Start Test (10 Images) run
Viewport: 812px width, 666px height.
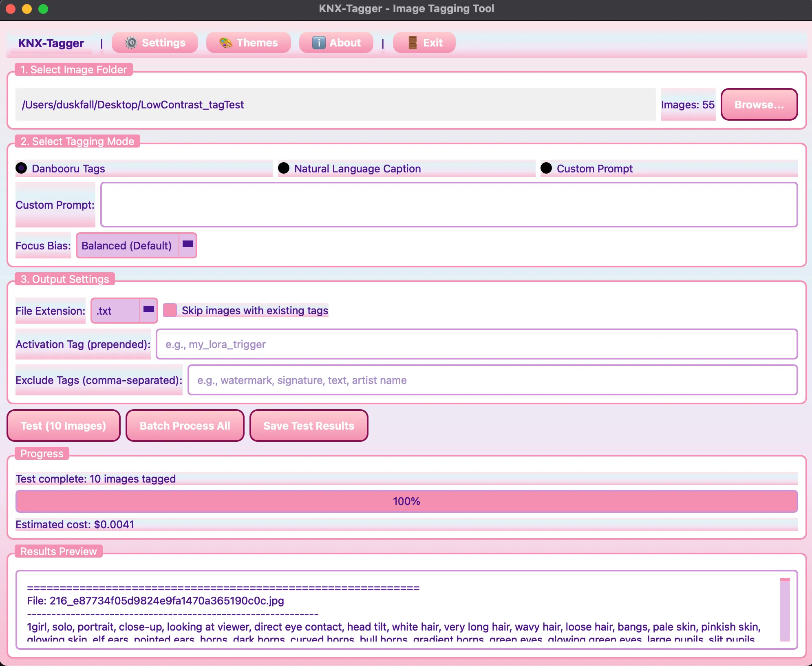[64, 426]
